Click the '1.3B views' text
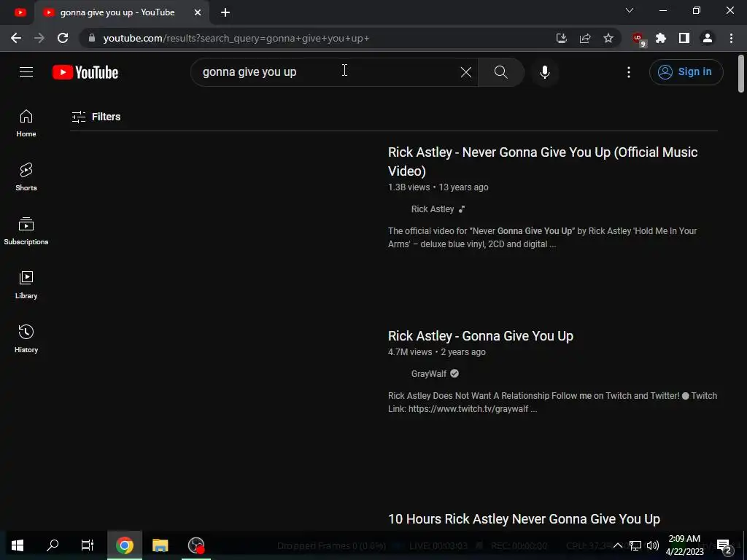Screen dimensions: 747x560 [409, 187]
